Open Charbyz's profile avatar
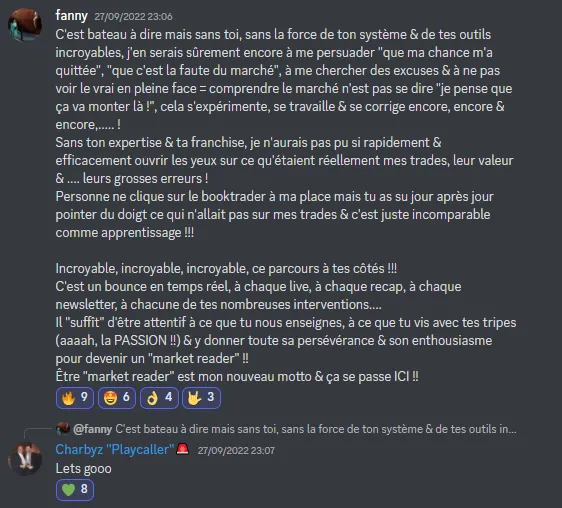Image resolution: width=562 pixels, height=508 pixels. 25,459
